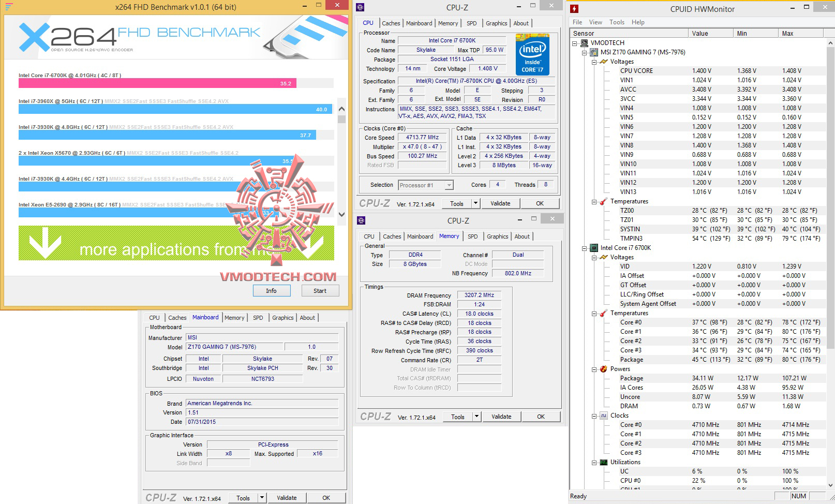Click Tools button in CPU-Z Mainboard window
Screen dimensions: 835x504
[243, 498]
